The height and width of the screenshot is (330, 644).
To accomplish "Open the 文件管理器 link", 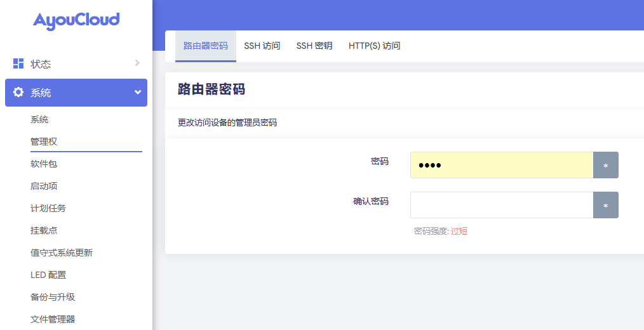I will coord(53,319).
